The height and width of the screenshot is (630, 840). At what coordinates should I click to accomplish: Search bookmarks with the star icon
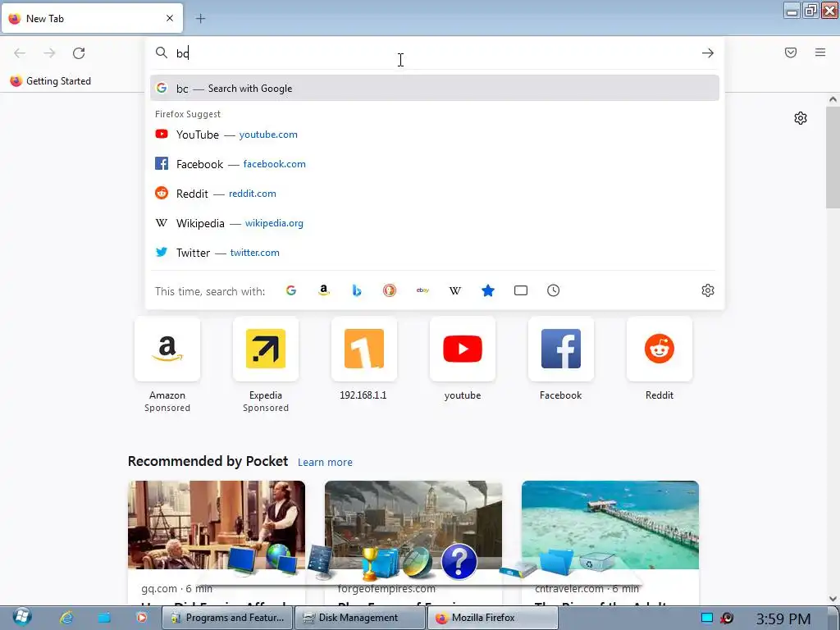click(488, 290)
